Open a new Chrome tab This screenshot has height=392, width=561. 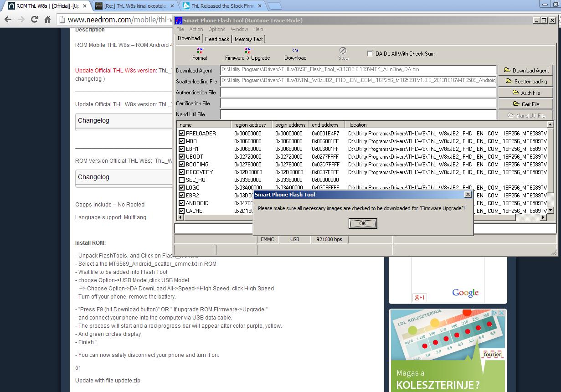[x=274, y=6]
